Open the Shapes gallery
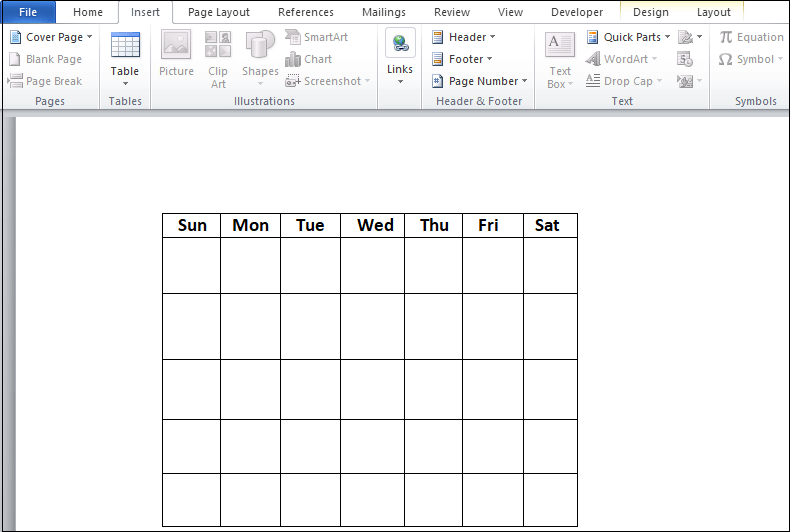 click(260, 59)
